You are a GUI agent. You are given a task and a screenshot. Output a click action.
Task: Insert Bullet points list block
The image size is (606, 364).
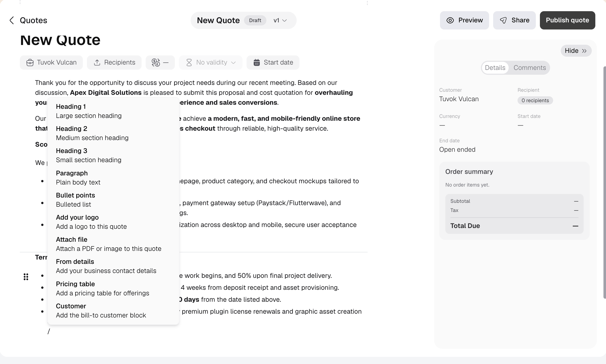point(113,200)
